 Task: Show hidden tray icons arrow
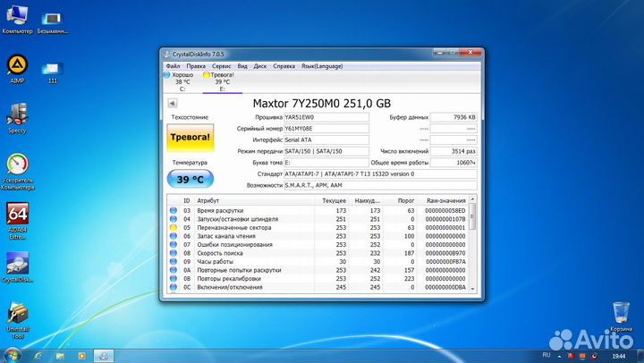click(559, 357)
